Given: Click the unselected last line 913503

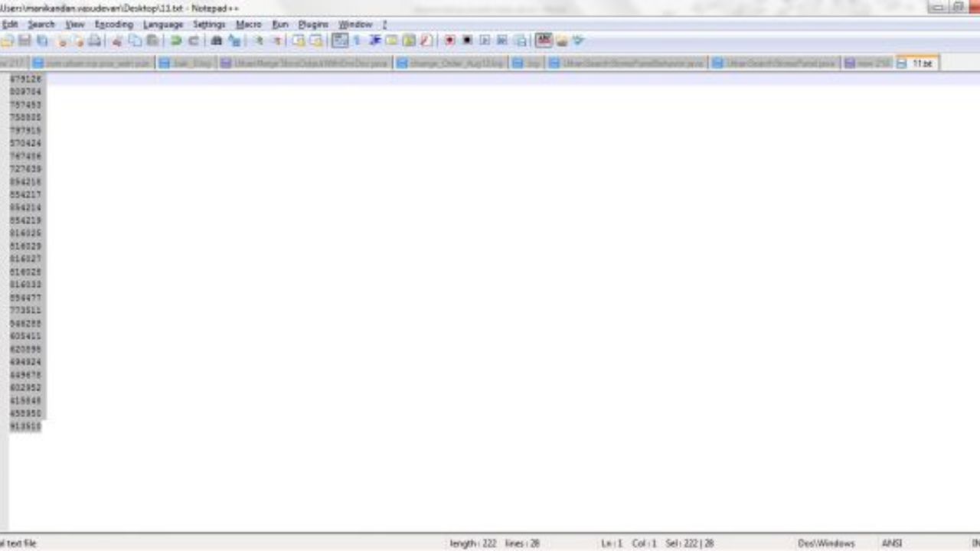Looking at the screenshot, I should point(25,426).
